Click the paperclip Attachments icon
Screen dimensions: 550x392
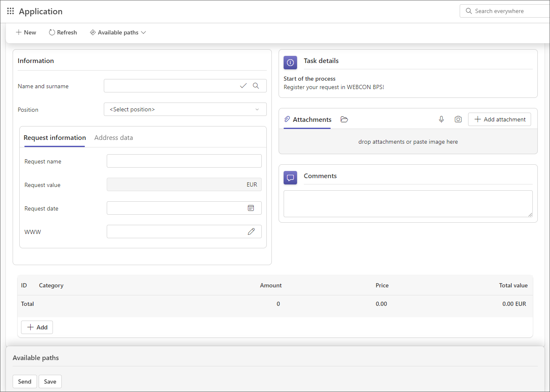pos(287,119)
